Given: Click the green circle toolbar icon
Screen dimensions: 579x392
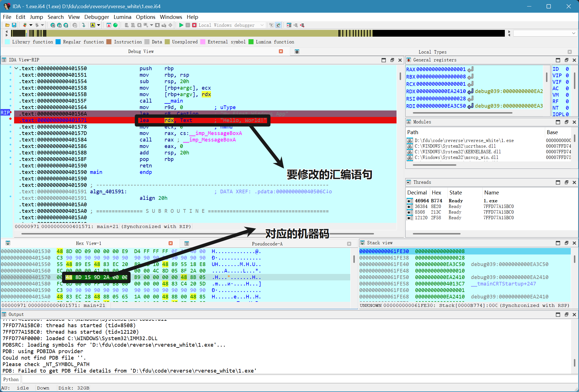Looking at the screenshot, I should (115, 25).
